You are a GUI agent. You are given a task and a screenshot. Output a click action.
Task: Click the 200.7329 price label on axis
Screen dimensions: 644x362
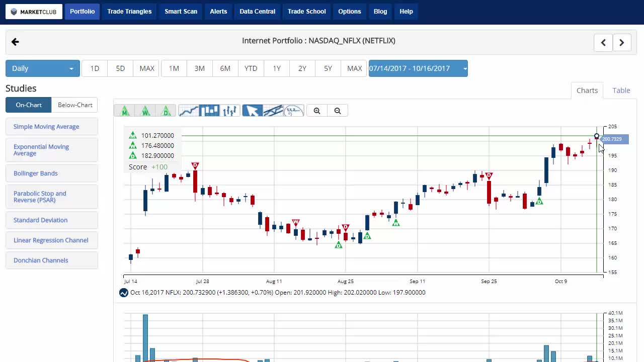tap(614, 139)
